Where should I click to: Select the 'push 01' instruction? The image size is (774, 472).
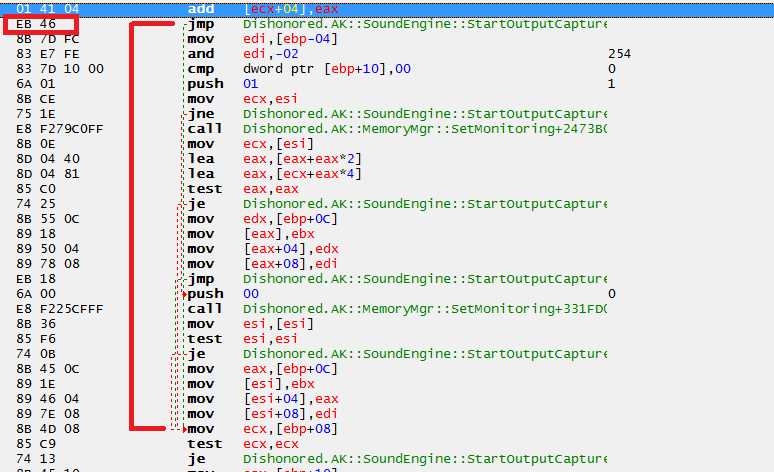click(223, 84)
